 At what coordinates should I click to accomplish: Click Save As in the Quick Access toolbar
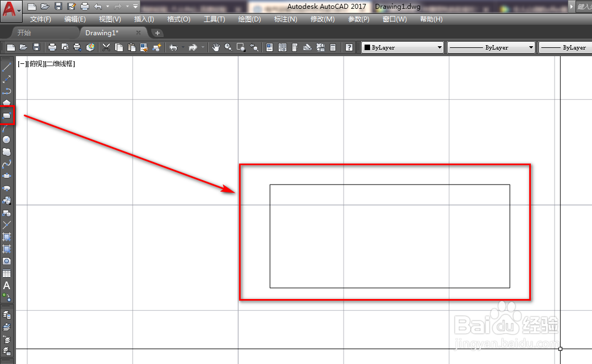click(72, 6)
